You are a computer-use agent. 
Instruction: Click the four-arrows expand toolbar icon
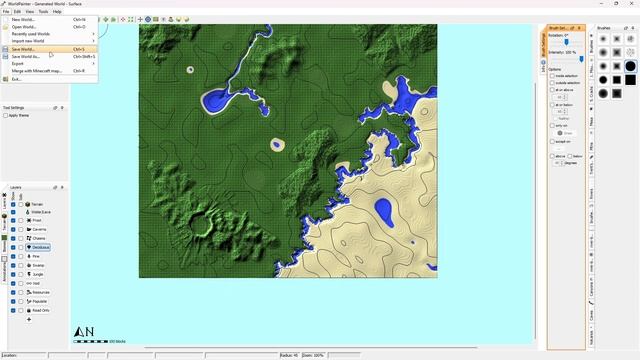pos(131,19)
